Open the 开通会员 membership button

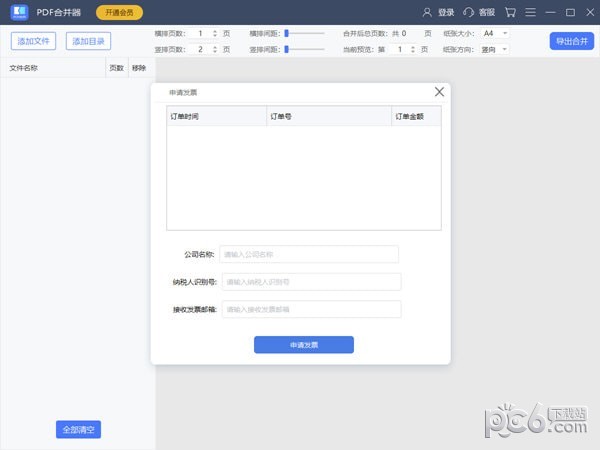coord(119,13)
